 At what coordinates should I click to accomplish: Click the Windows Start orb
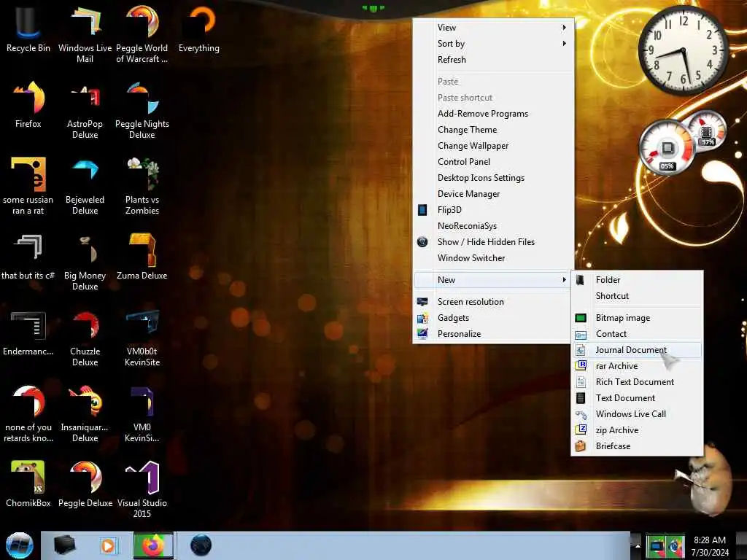coord(19,545)
